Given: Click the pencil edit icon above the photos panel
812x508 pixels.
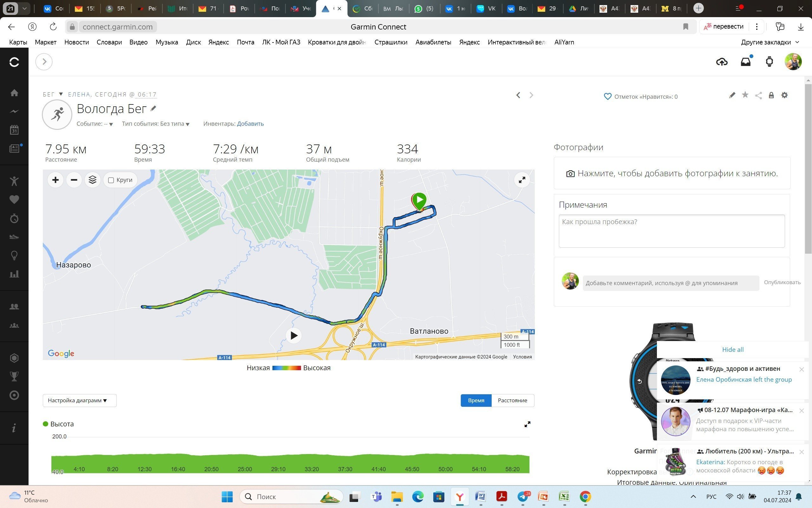Looking at the screenshot, I should click(x=732, y=96).
